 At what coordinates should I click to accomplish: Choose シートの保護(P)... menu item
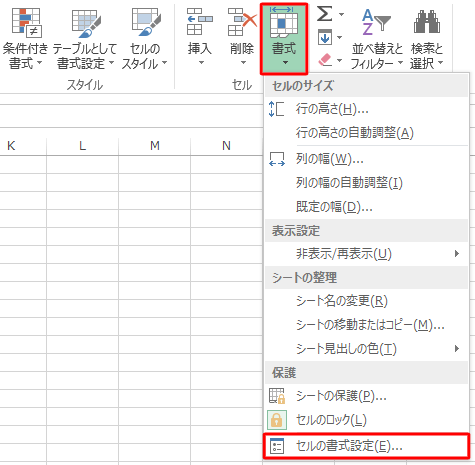coord(367,396)
